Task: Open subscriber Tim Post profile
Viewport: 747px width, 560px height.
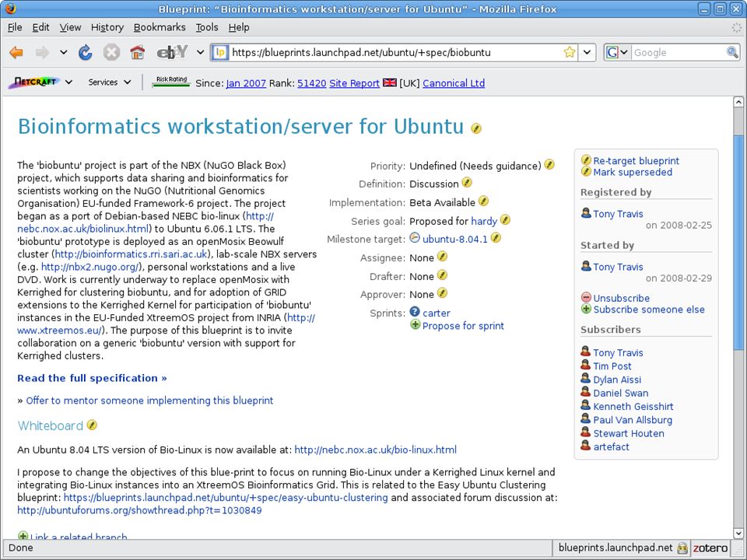Action: [612, 366]
